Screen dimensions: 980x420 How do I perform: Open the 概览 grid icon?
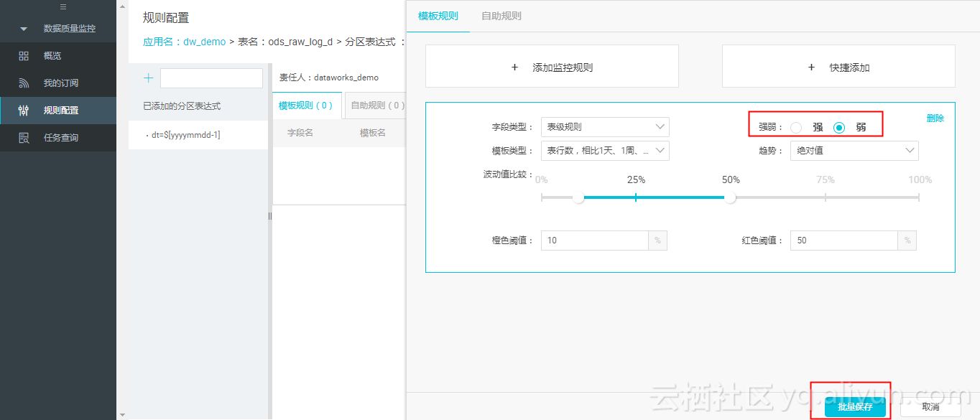[24, 56]
